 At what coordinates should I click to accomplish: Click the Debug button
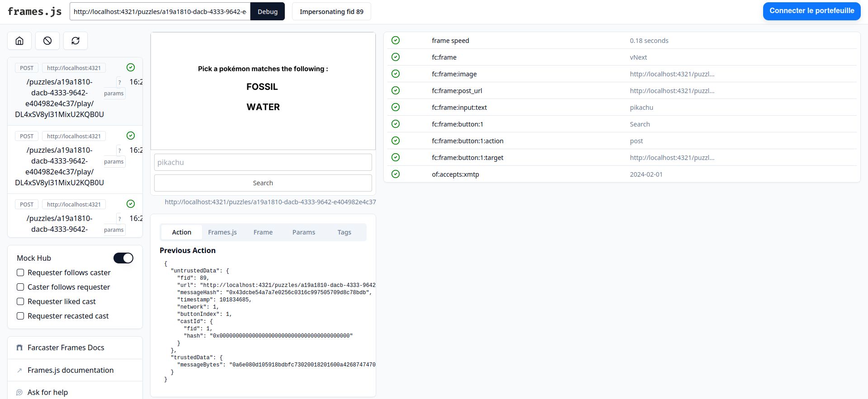click(x=268, y=12)
